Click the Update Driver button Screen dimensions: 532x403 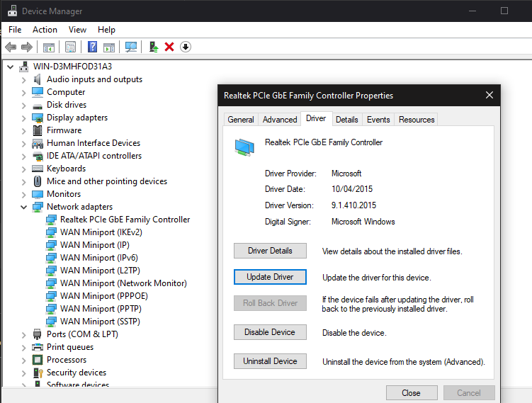270,277
